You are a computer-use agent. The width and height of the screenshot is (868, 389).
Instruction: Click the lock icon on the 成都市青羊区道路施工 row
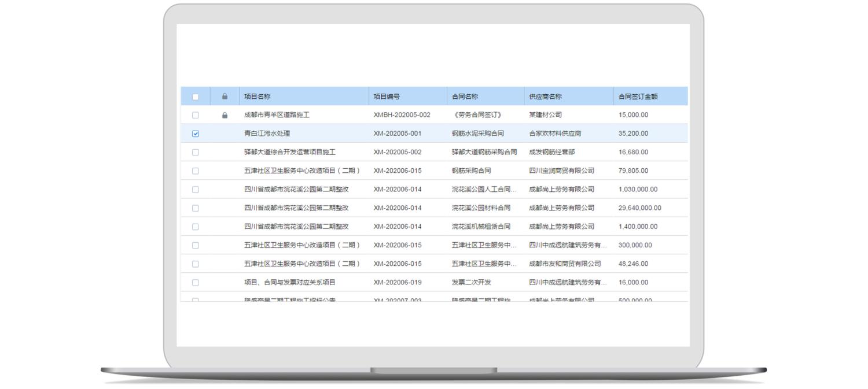[225, 115]
